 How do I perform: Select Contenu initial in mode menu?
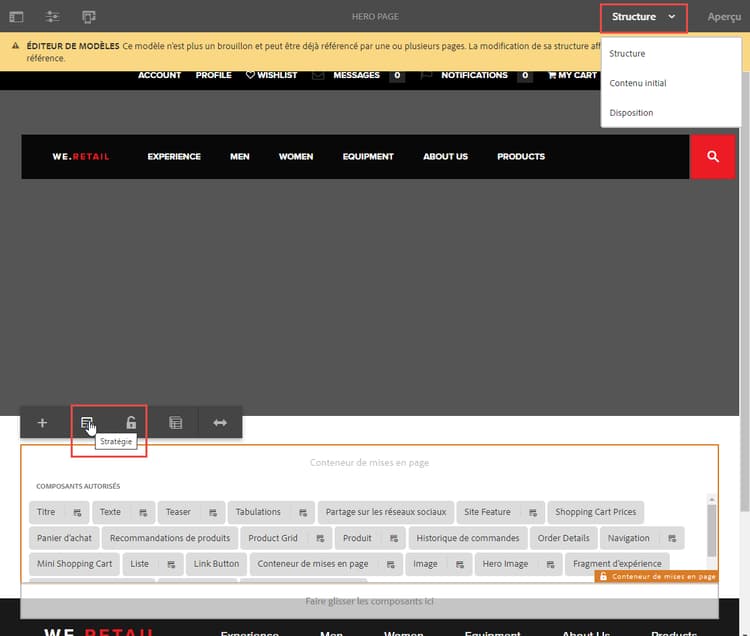point(638,83)
